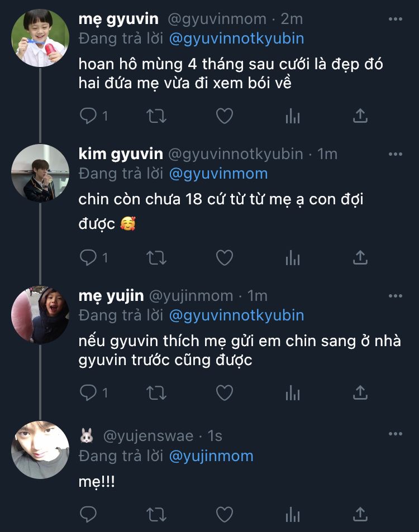The image size is (419, 532).
Task: View analytics for mẹ yujin's tweet
Action: [293, 393]
